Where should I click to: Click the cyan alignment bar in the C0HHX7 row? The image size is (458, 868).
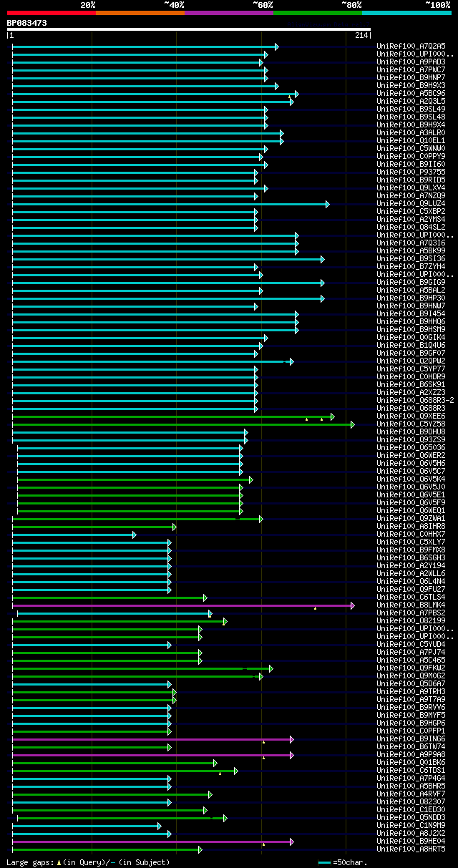pos(74,535)
